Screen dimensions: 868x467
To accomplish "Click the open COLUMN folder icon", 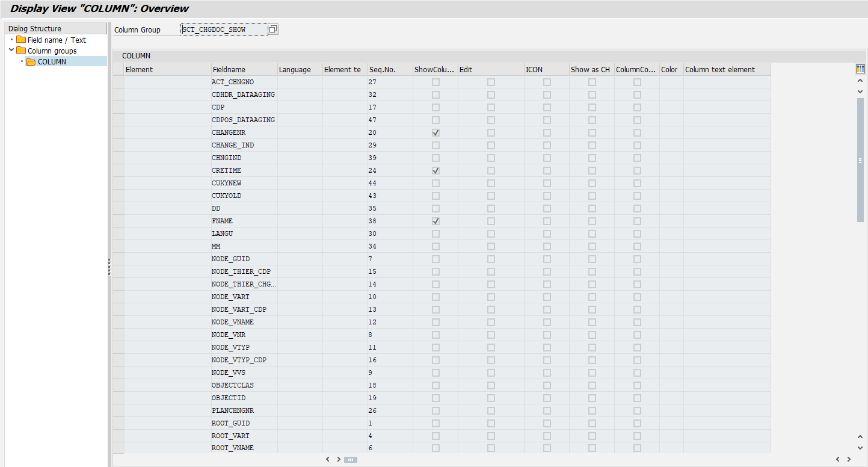I will 31,61.
